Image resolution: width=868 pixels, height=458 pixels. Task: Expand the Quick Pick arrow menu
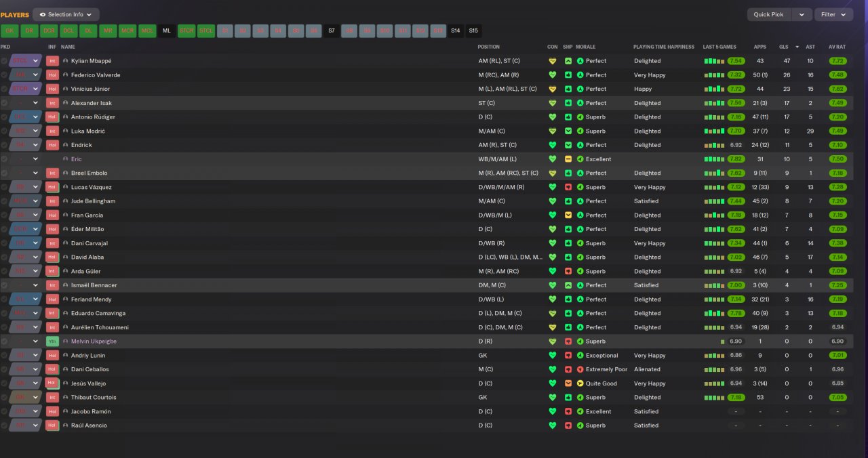(802, 14)
